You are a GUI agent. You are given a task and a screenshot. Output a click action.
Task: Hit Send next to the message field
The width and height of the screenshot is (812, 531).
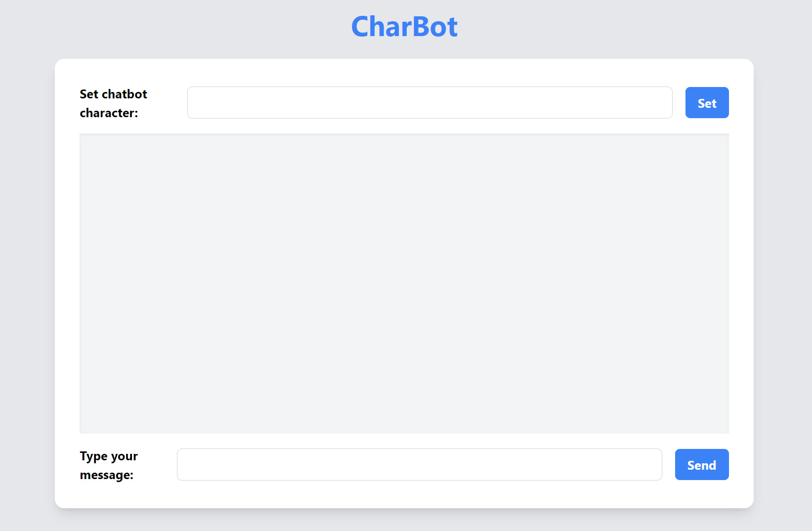[x=701, y=465]
